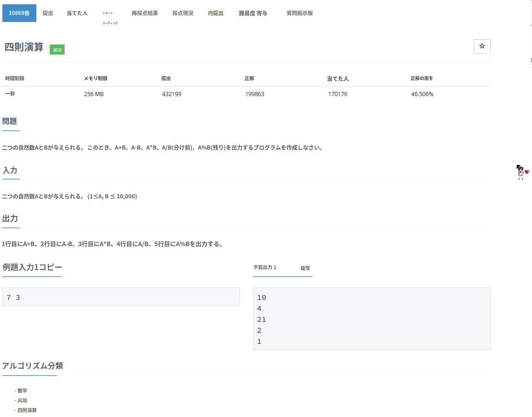532x417 pixels.
Task: Switch to the 内提出 tab
Action: pos(215,13)
